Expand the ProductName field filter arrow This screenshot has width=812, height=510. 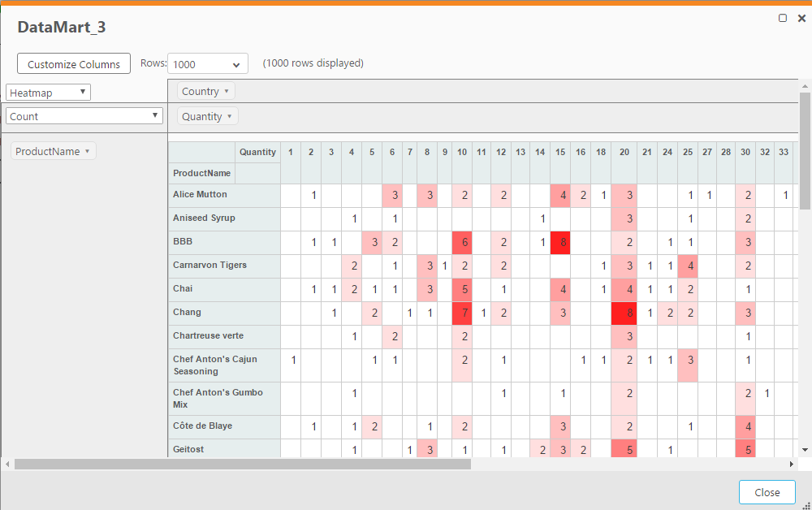(x=87, y=151)
